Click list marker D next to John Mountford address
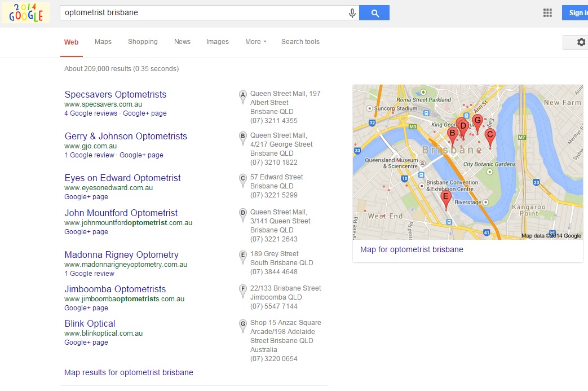This screenshot has width=588, height=391. [243, 216]
